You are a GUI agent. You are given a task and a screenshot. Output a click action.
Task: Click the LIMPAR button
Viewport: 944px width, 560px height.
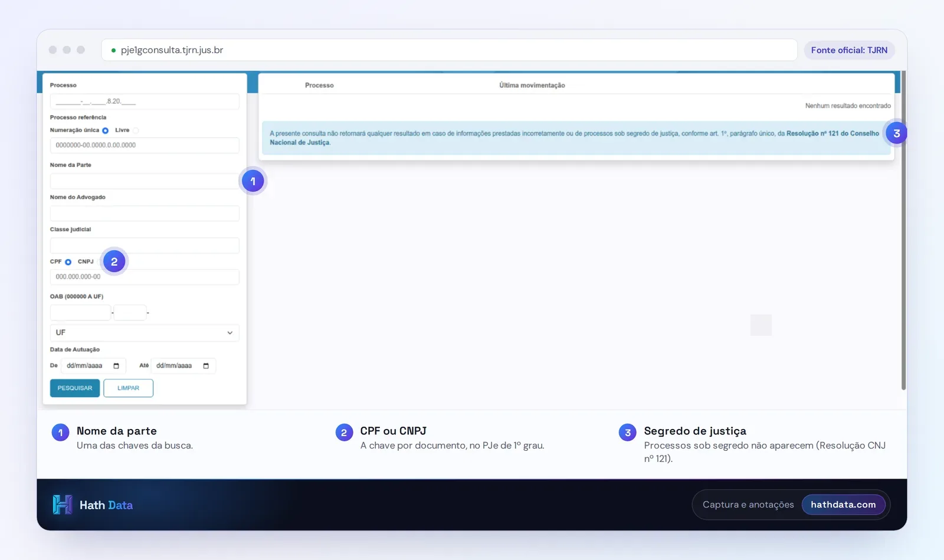(128, 388)
